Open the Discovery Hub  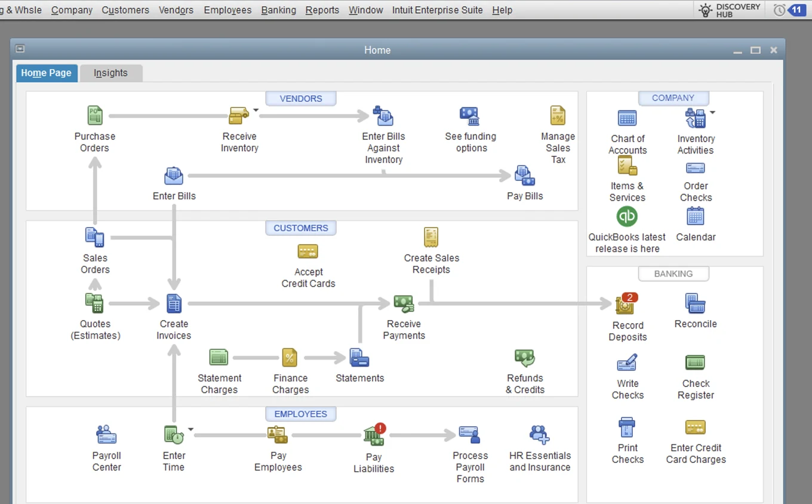point(730,10)
